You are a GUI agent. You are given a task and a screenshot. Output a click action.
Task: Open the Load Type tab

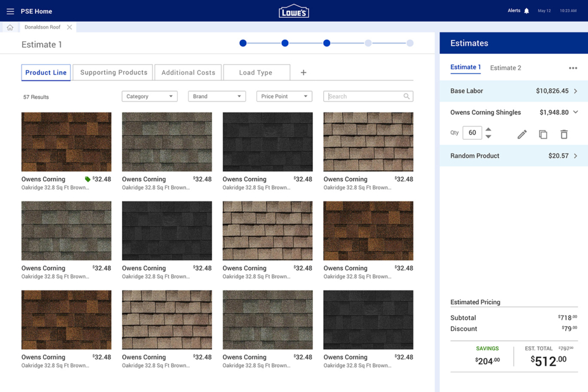(256, 72)
